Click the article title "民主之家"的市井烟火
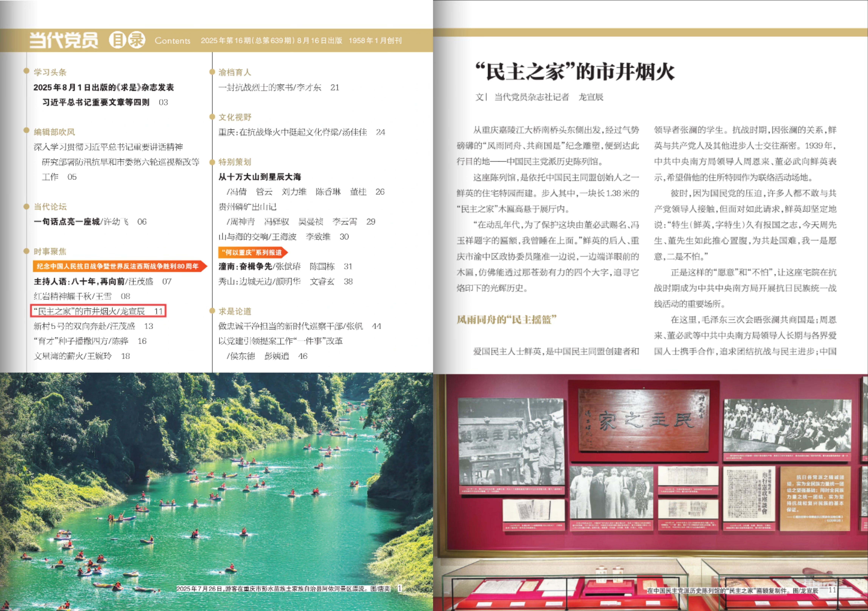 tap(575, 72)
